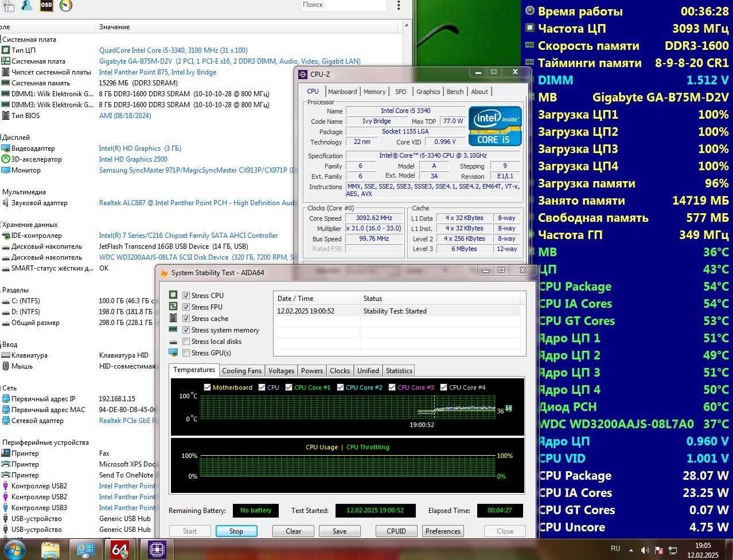Click the Stress local disks drive icon
The height and width of the screenshot is (560, 733).
[x=173, y=342]
